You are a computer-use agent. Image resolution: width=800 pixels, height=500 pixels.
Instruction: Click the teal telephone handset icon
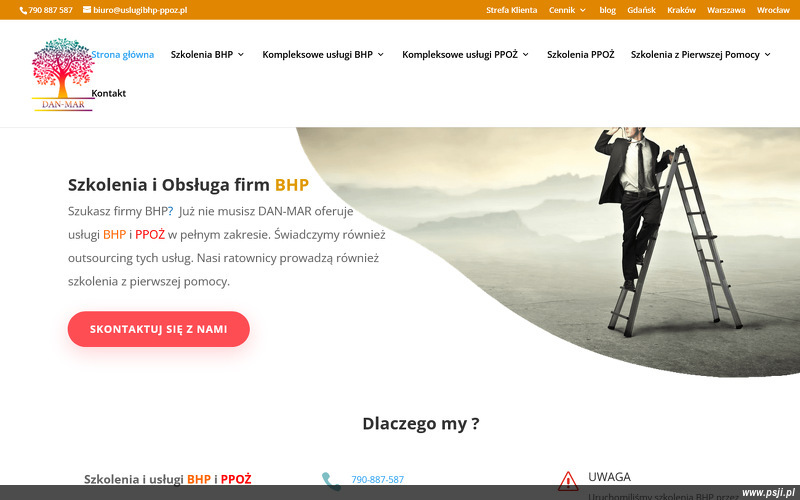point(331,481)
